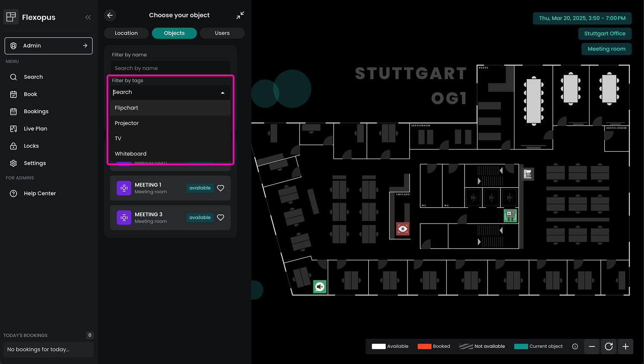Viewport: 644px width, 364px height.
Task: Open the date and time selector
Action: (582, 18)
